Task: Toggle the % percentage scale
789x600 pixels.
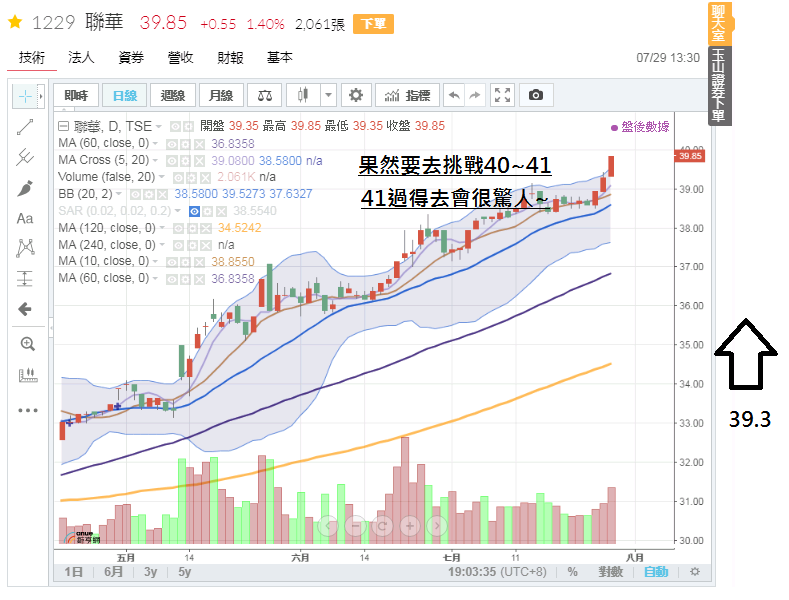Action: (x=572, y=572)
